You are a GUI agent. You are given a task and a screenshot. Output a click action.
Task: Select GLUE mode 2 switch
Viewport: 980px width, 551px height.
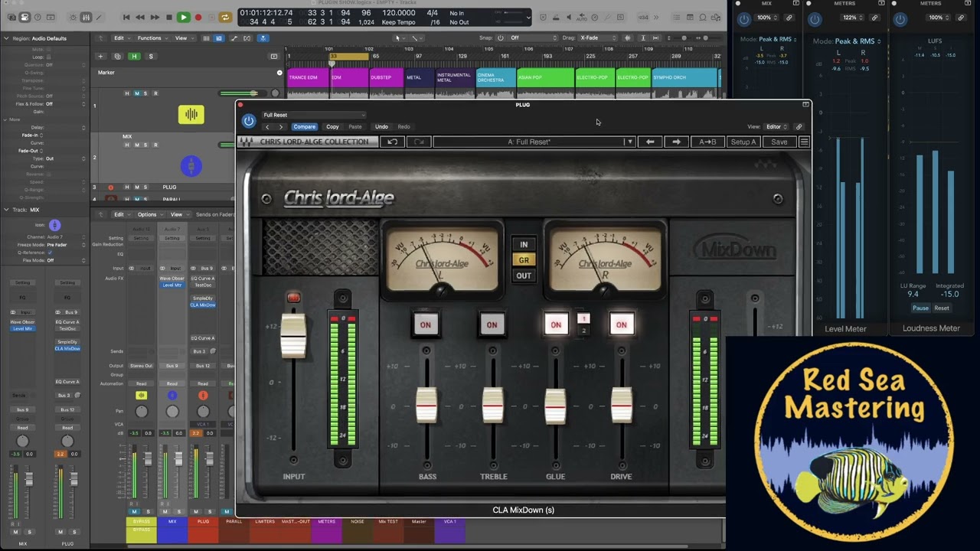(x=583, y=331)
